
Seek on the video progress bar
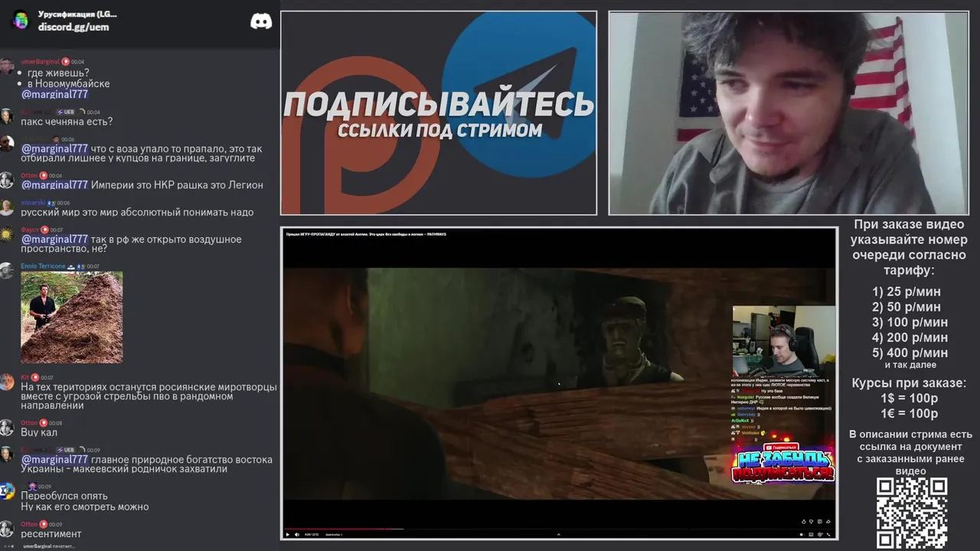(x=559, y=529)
